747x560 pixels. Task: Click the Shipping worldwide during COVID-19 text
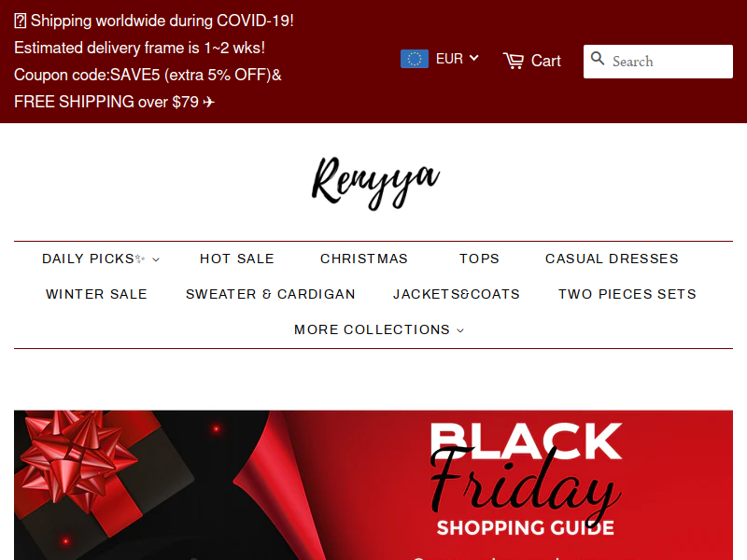pos(154,21)
